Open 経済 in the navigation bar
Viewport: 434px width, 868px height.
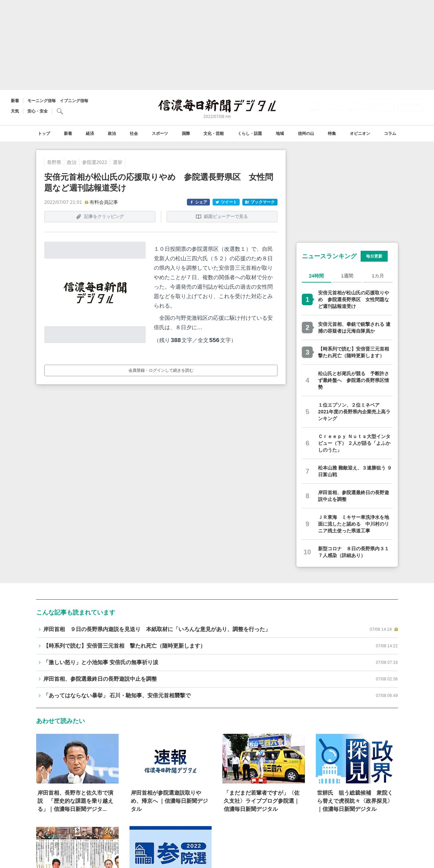[x=90, y=134]
